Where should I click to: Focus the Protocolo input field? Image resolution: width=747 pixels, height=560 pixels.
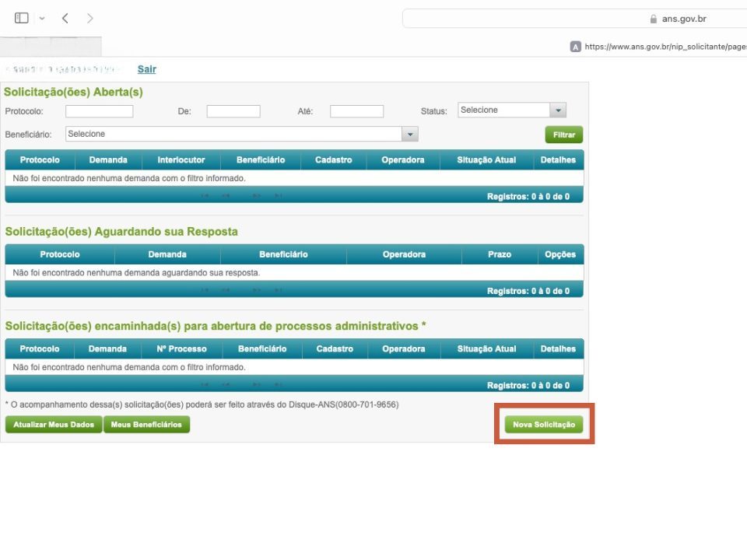click(x=99, y=111)
